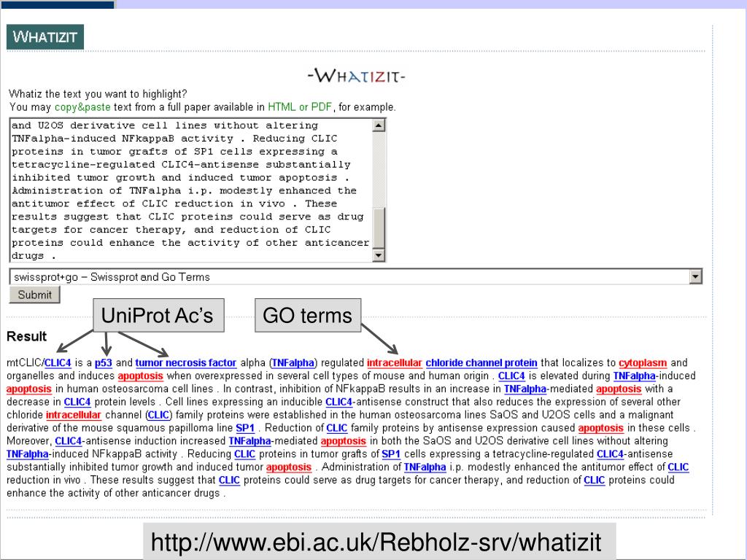Click CLIC4 link after 'Moreover,'
The image size is (747, 560).
[69, 441]
